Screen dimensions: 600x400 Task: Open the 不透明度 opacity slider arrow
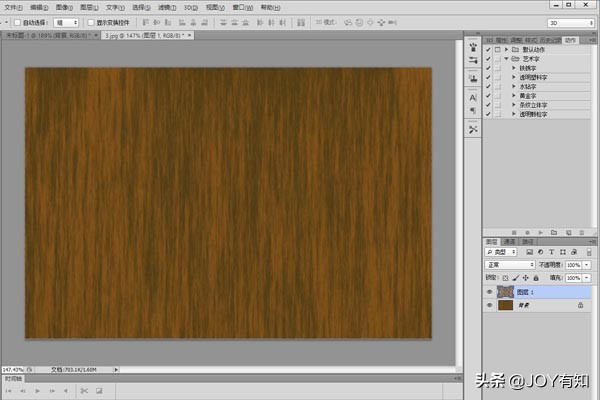point(588,265)
